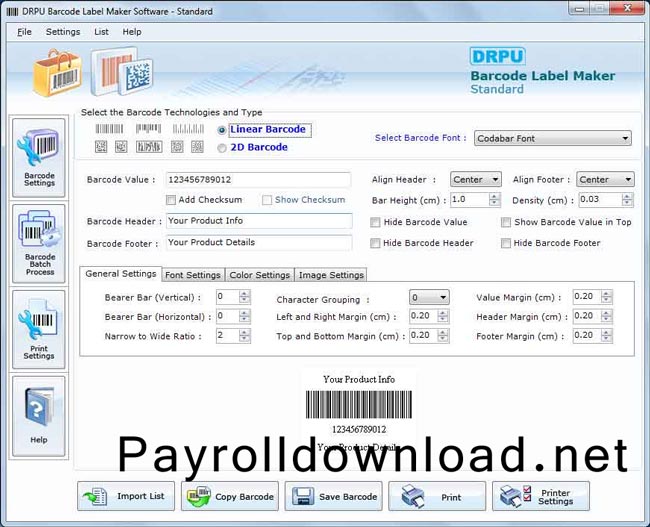Click the DRPU brand logo
Image resolution: width=650 pixels, height=527 pixels.
click(x=497, y=56)
